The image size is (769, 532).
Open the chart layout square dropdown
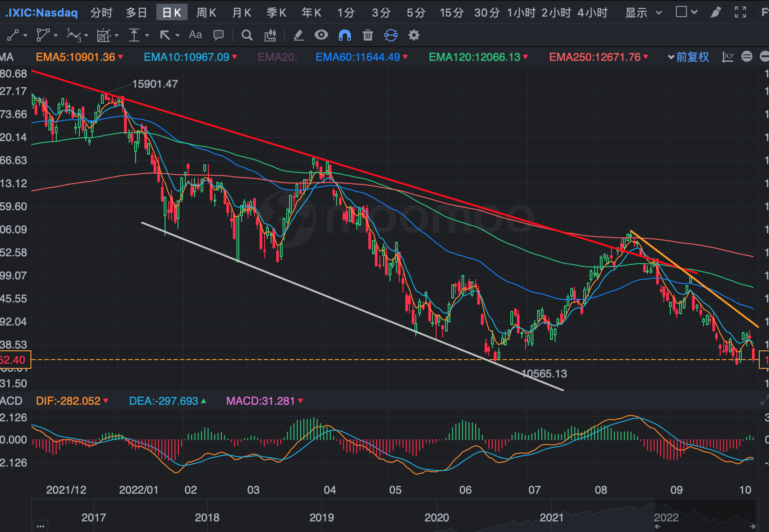click(686, 12)
